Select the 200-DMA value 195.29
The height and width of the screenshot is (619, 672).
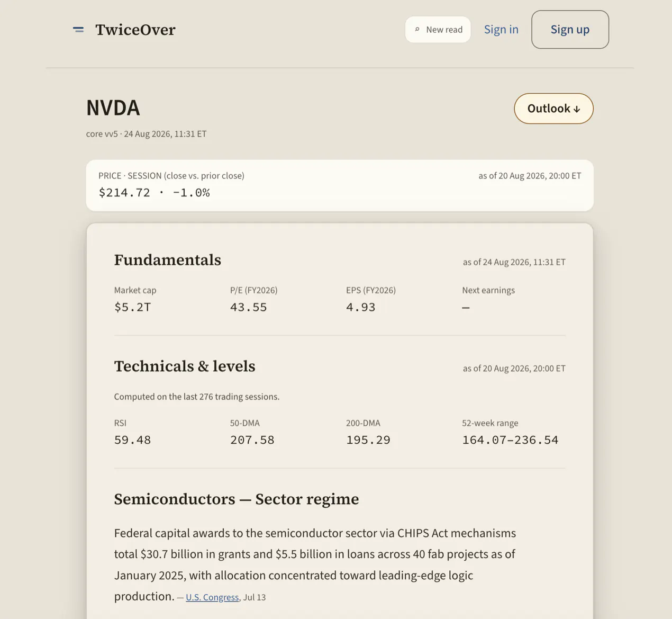tap(368, 440)
